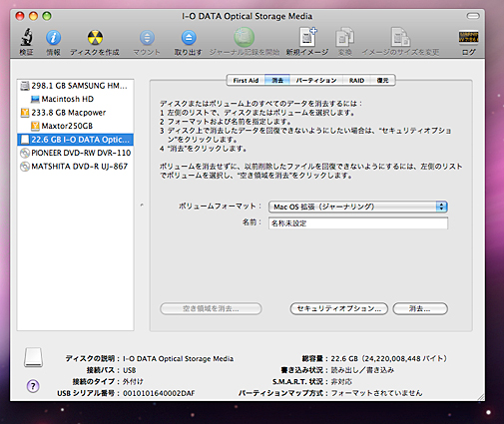Click the toolbar toggle pill in title bar
The width and height of the screenshot is (504, 424).
[473, 16]
